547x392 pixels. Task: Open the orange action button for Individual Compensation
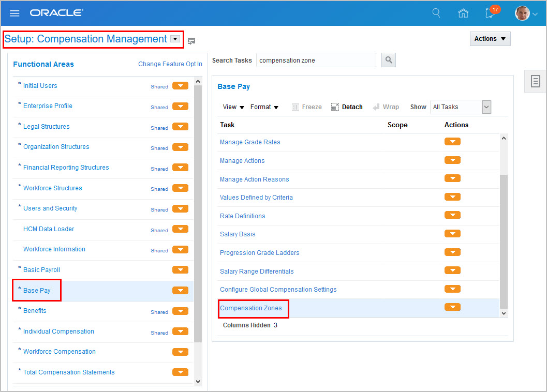coord(181,331)
